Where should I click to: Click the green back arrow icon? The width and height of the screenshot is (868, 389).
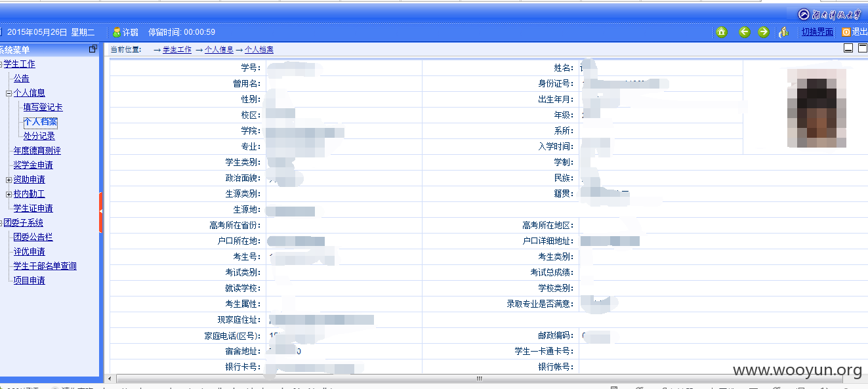pos(744,32)
